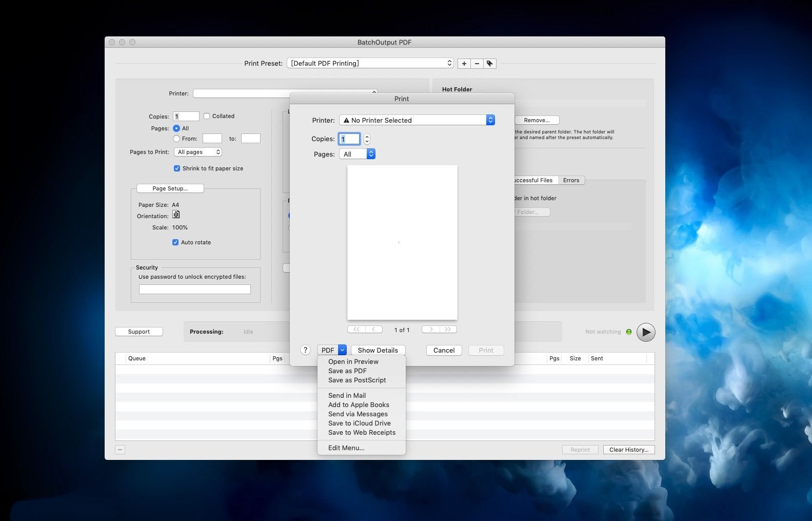The height and width of the screenshot is (521, 812).
Task: Go to previous page in print preview
Action: tap(374, 330)
